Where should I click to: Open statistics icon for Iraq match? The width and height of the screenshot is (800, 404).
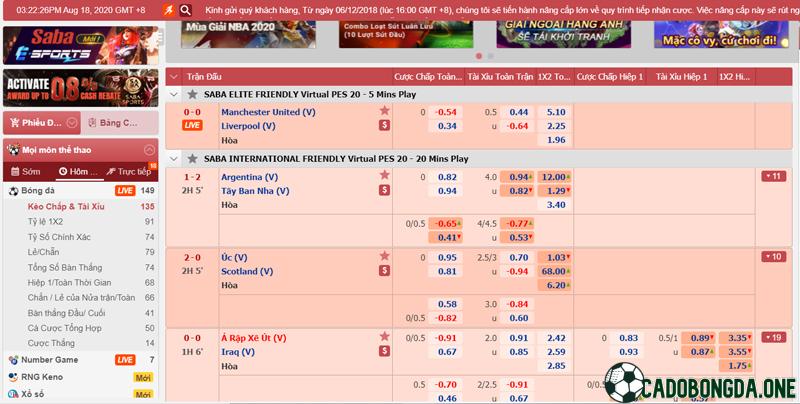(x=384, y=351)
